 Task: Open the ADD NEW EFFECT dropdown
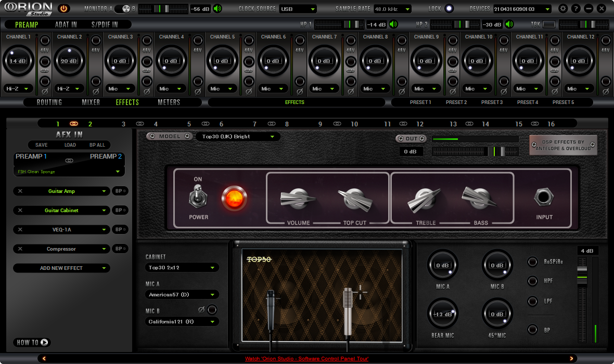pos(61,268)
